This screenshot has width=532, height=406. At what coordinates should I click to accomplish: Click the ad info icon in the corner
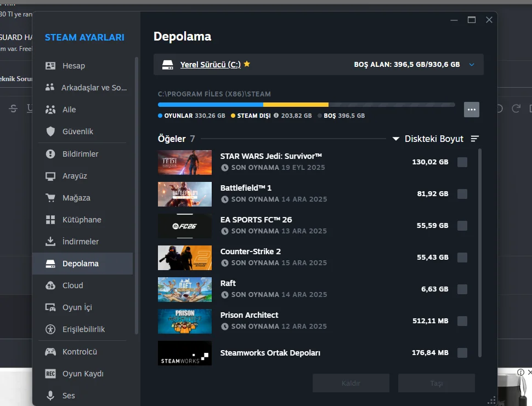coord(521,373)
